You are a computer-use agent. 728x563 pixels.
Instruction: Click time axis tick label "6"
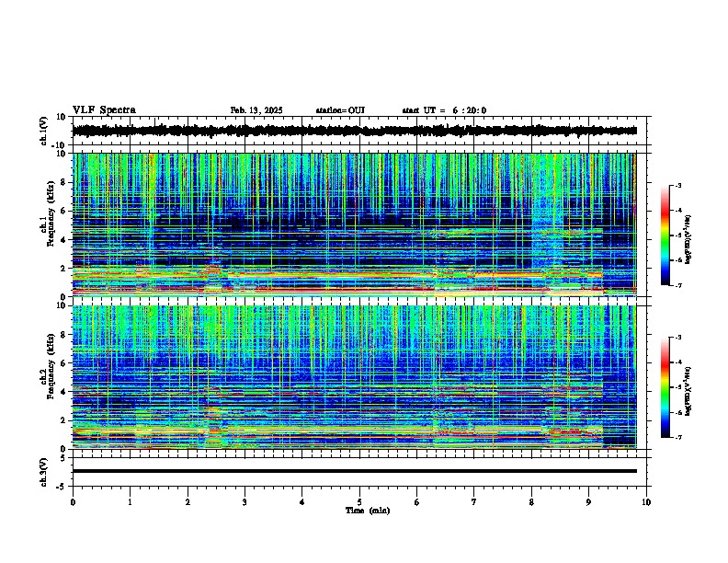click(416, 502)
